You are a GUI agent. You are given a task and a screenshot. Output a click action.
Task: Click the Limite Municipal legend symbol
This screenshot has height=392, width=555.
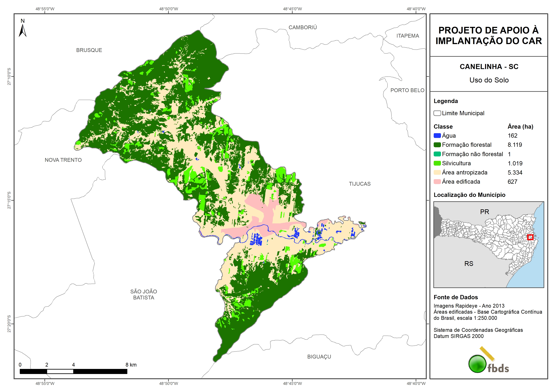[437, 113]
